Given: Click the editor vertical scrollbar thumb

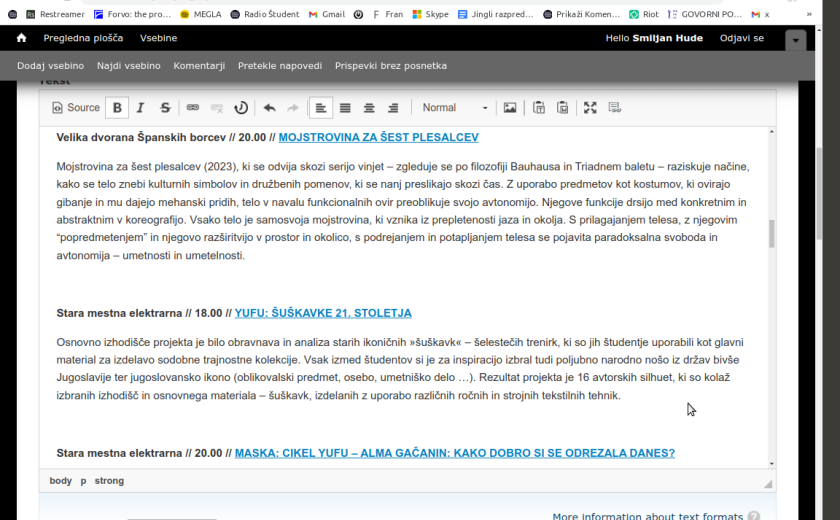Looking at the screenshot, I should [771, 234].
